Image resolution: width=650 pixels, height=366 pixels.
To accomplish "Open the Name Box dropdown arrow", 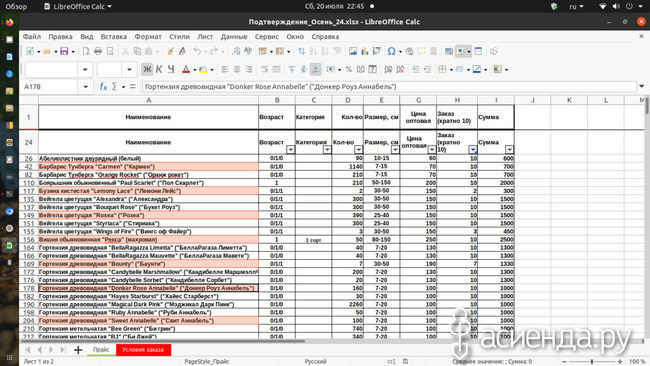I will (85, 87).
